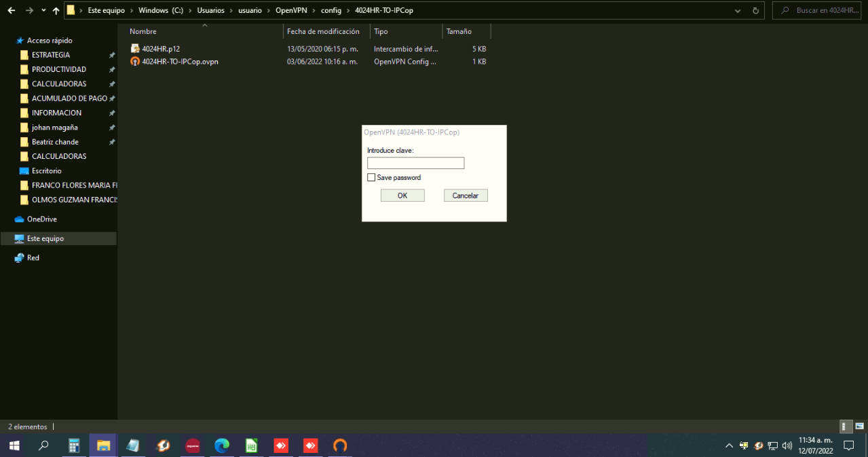
Task: Enable the Save password checkbox
Action: [x=371, y=177]
